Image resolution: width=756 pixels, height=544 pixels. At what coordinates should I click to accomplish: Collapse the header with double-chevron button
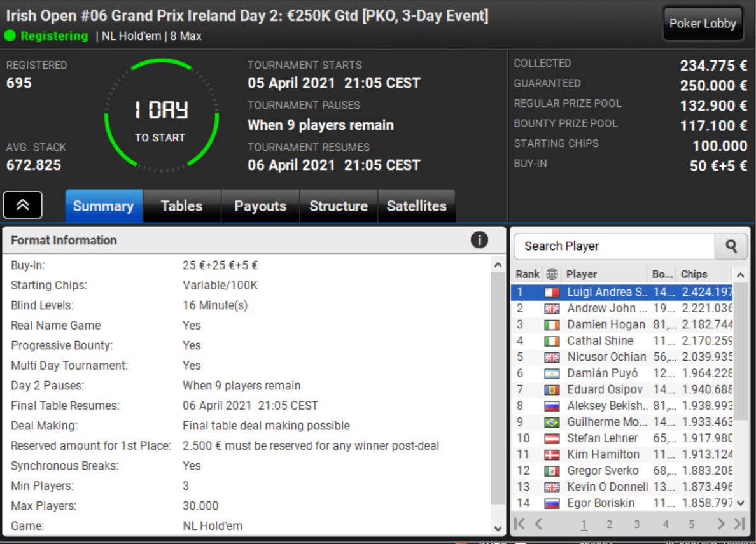tap(23, 205)
